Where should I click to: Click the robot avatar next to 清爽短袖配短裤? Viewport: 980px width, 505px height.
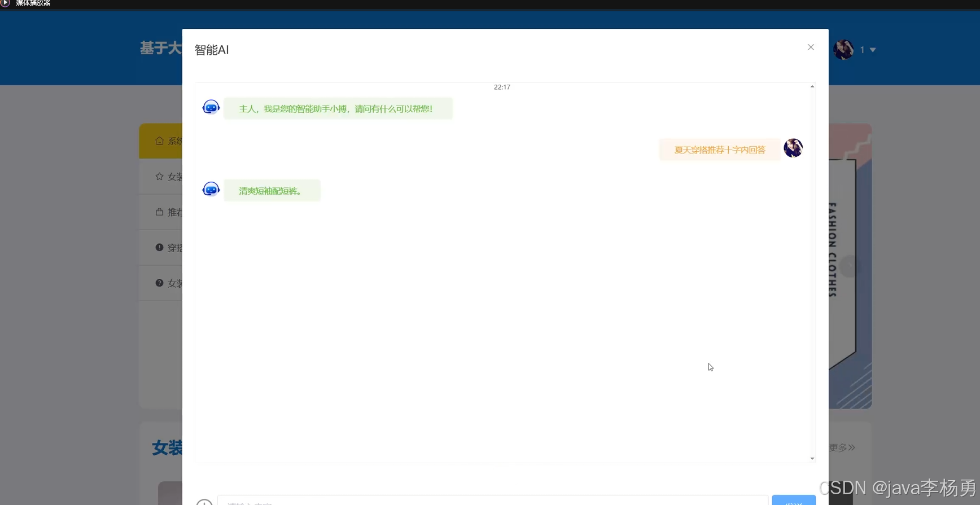pyautogui.click(x=211, y=189)
